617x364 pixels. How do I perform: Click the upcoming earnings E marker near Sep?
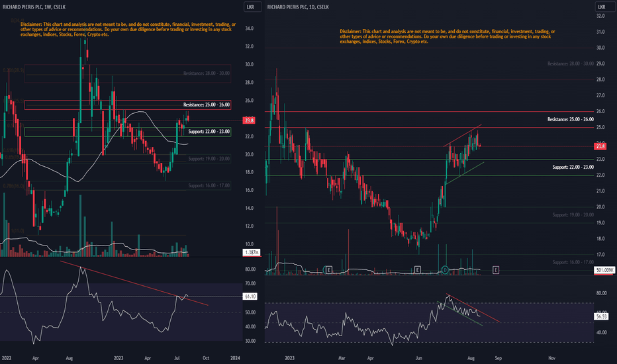[x=496, y=270]
